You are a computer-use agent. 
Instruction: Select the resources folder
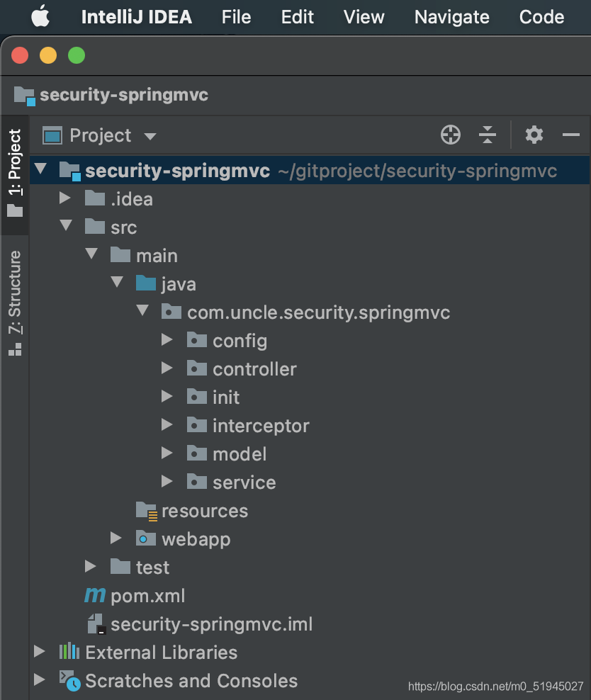(x=204, y=511)
